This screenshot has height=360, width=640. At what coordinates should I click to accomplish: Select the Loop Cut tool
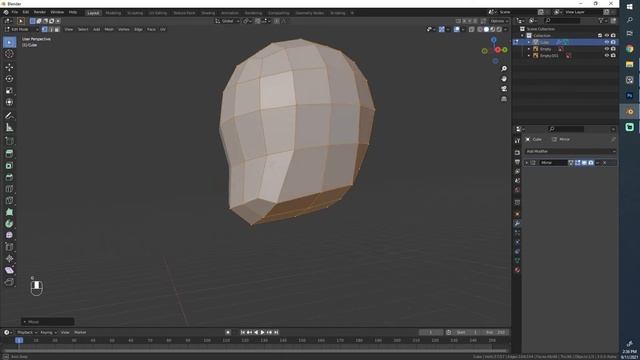[9, 189]
